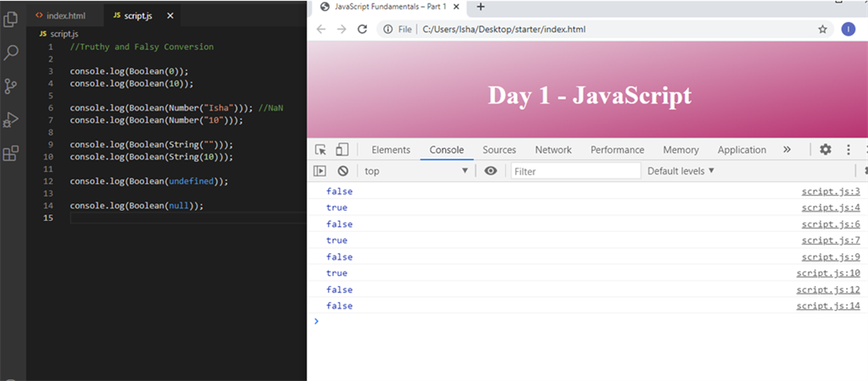The image size is (868, 381).
Task: Click the Truthy and Falsy Conversion comment line
Action: click(x=142, y=47)
